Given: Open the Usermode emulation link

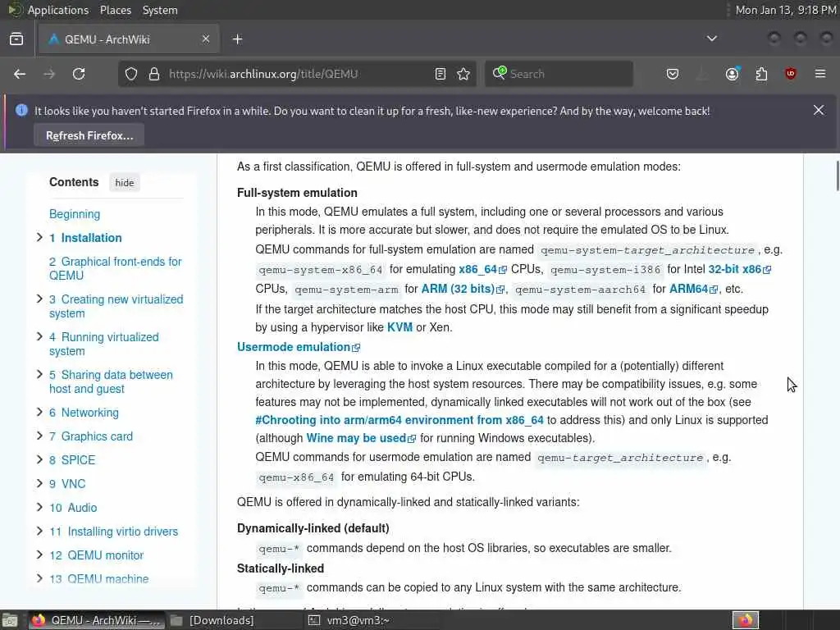Looking at the screenshot, I should pos(299,347).
